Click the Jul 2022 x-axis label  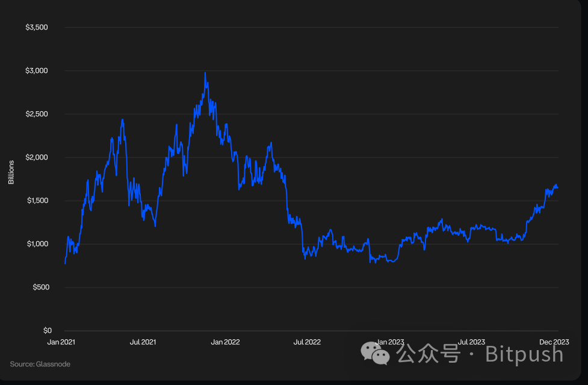click(x=307, y=342)
